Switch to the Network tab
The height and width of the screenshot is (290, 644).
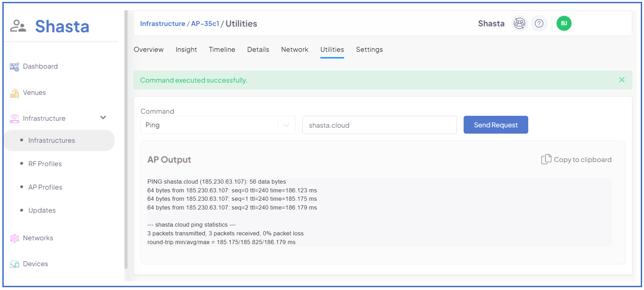pos(295,50)
